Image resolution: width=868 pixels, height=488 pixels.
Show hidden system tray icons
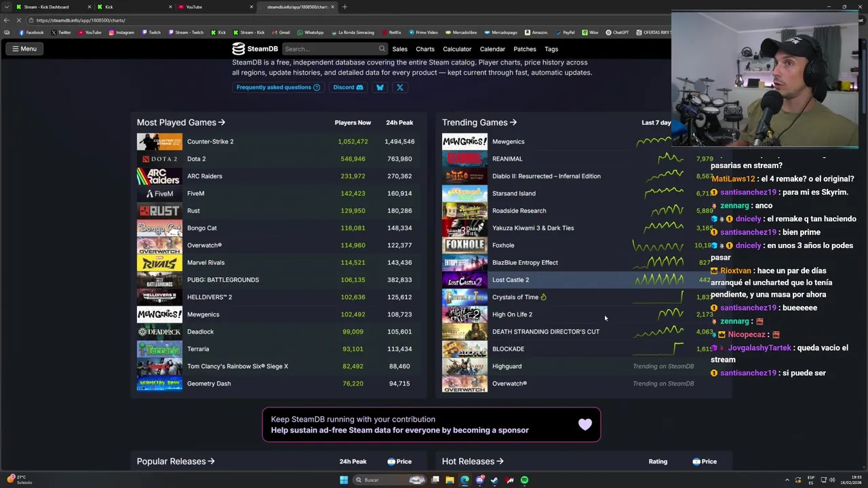787,480
